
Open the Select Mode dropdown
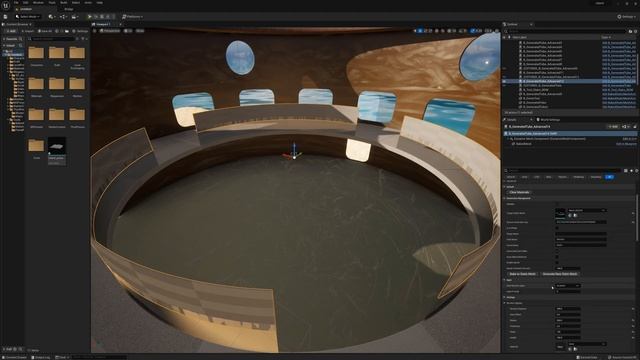click(27, 17)
